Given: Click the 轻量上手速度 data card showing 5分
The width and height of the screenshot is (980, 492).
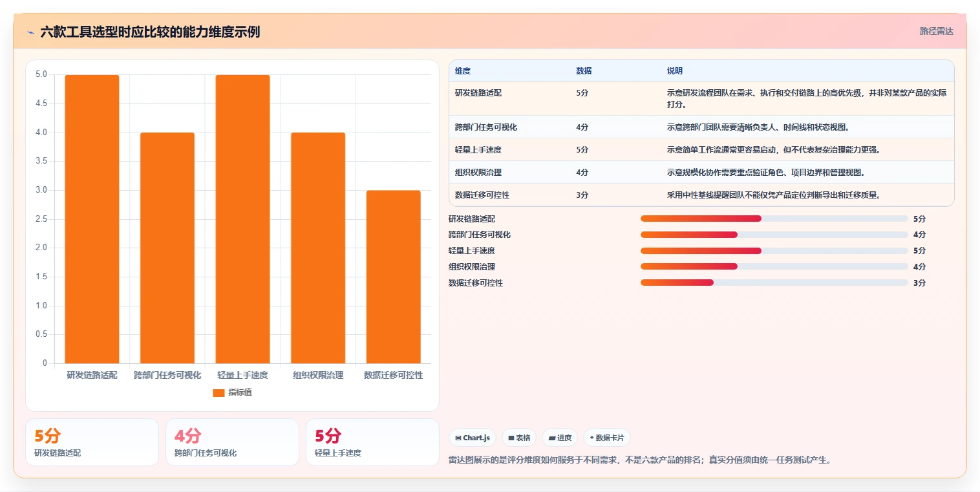Looking at the screenshot, I should pyautogui.click(x=372, y=442).
